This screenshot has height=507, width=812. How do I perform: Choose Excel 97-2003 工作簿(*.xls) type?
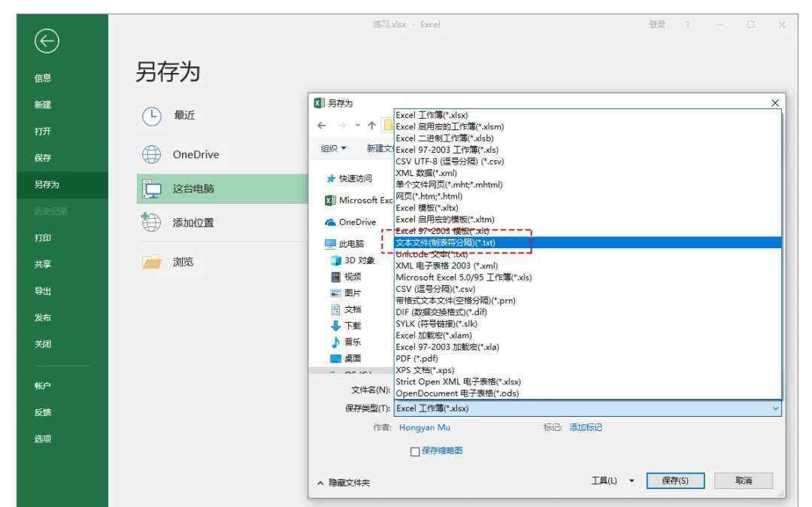[588, 150]
